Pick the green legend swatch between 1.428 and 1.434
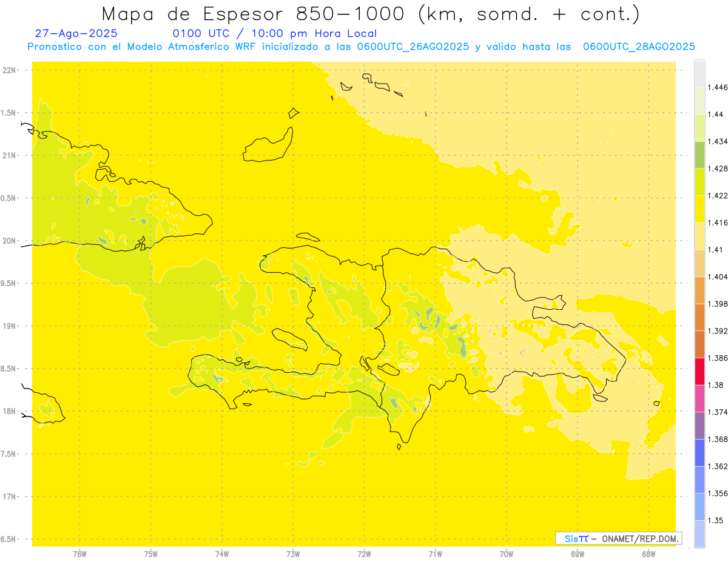728x562 pixels. coord(699,155)
